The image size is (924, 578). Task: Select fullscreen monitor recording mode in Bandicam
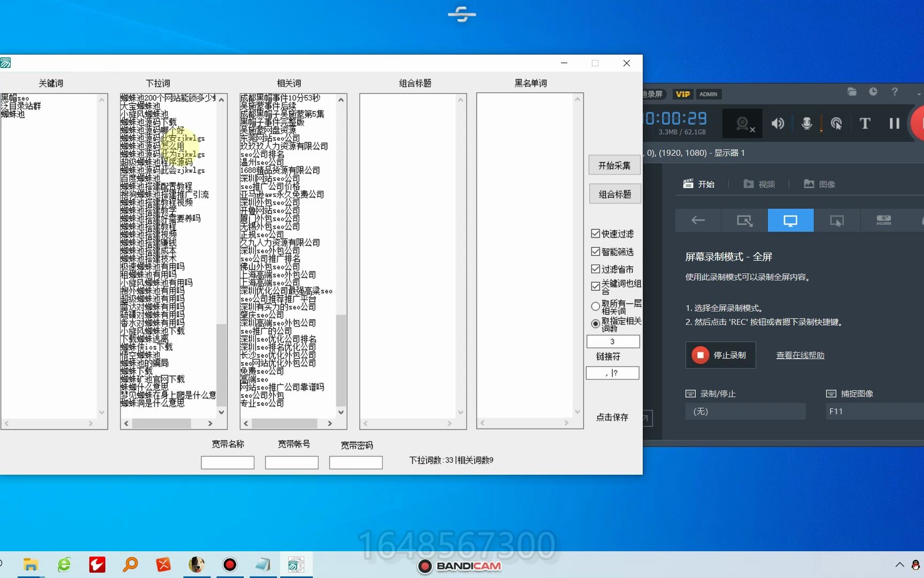point(790,220)
